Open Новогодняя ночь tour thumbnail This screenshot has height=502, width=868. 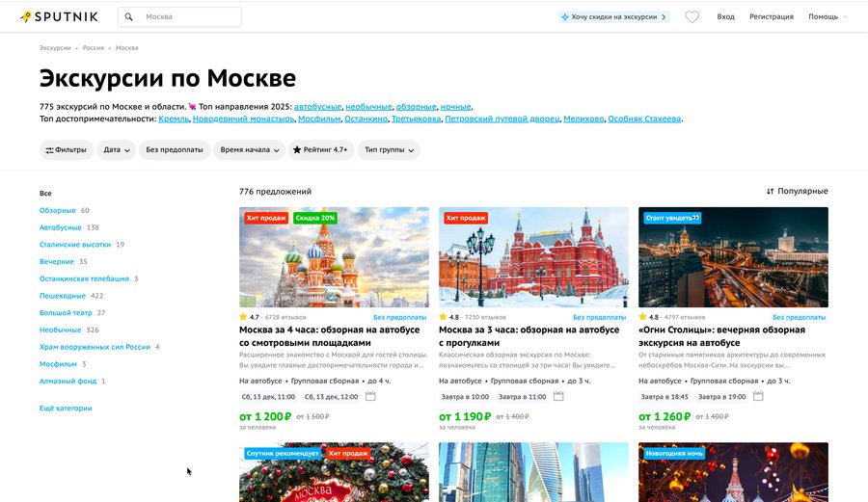734,472
